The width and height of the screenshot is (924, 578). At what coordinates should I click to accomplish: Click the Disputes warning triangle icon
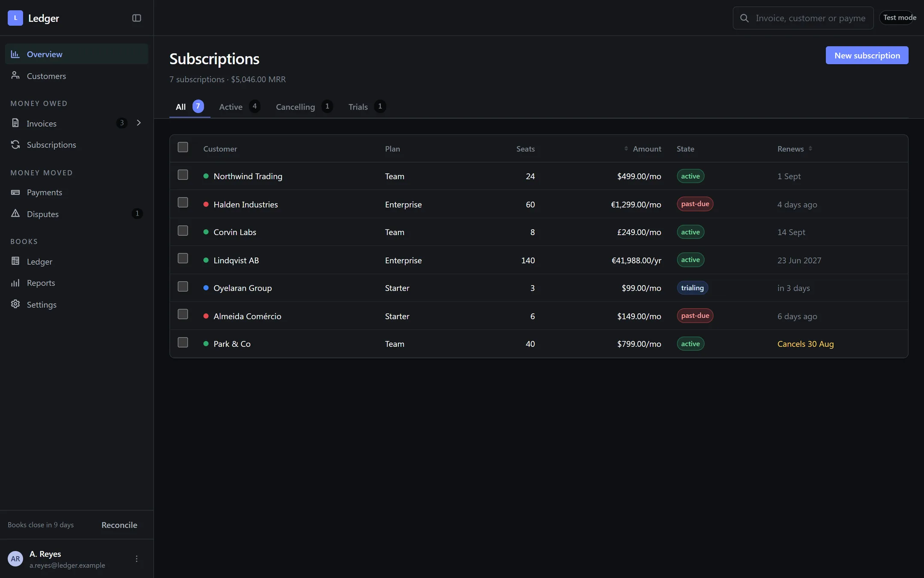[x=15, y=213]
